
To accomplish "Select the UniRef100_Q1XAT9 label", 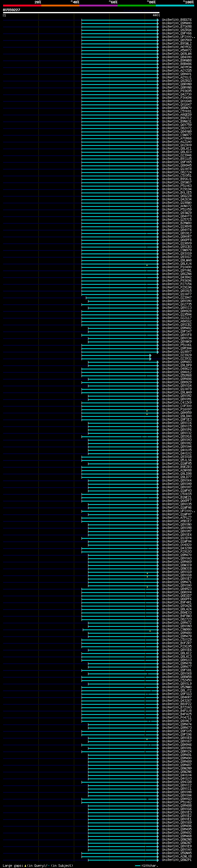I will point(177,389).
